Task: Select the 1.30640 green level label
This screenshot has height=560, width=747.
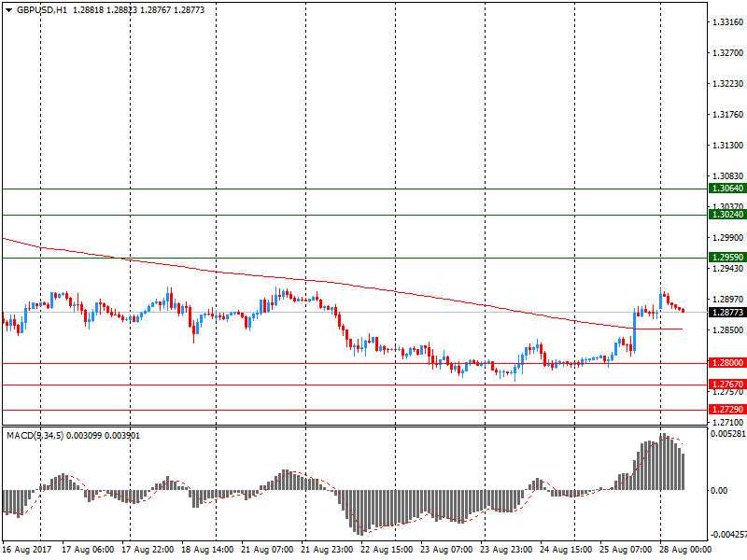Action: click(727, 189)
